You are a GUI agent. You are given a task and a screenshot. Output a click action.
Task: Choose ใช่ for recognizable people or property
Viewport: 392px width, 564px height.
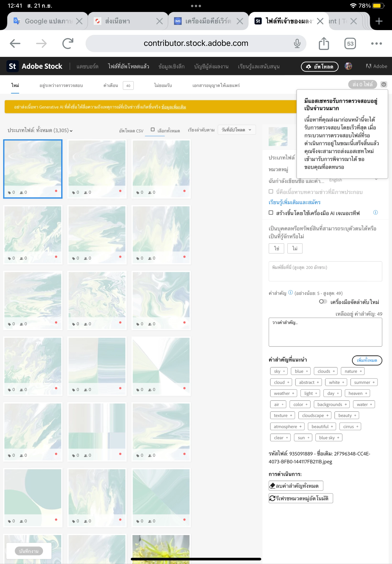tap(276, 248)
